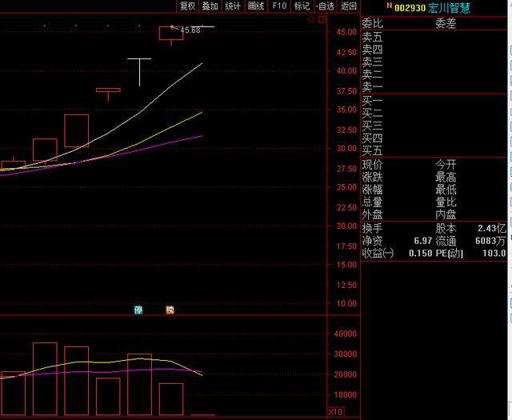
Task: Select the 涨跌 change label
Action: point(372,177)
